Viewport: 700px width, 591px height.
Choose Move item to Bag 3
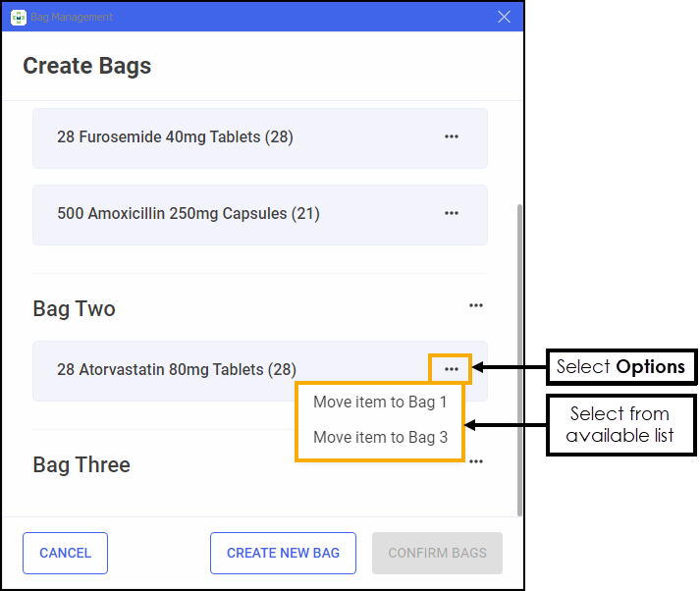[380, 438]
